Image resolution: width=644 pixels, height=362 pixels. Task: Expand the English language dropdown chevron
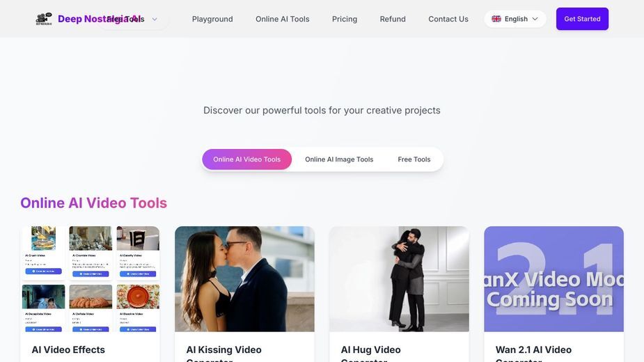coord(535,19)
